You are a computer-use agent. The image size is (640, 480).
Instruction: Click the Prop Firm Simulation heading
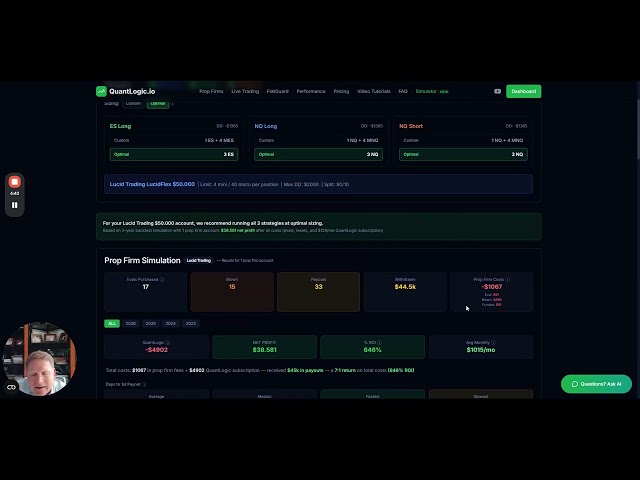pyautogui.click(x=142, y=260)
